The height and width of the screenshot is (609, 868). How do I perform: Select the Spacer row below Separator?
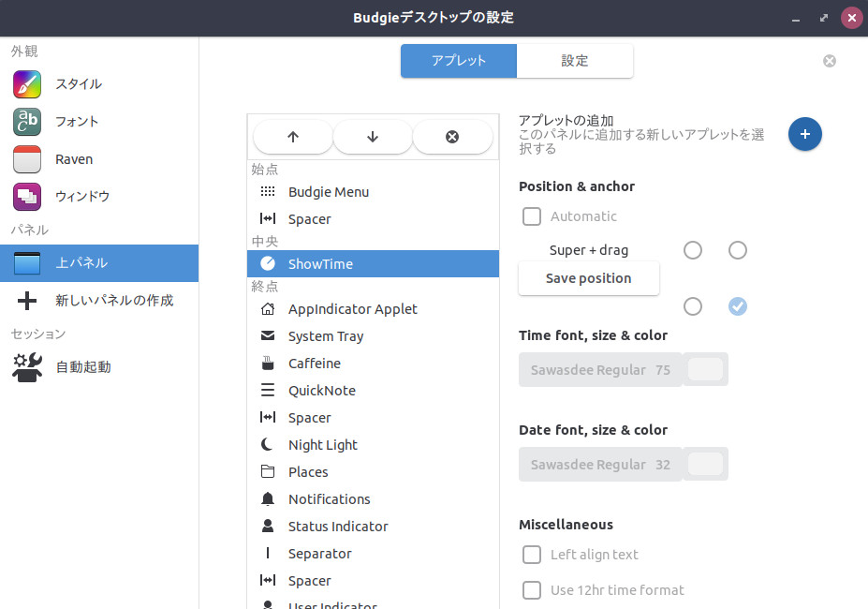[x=373, y=580]
